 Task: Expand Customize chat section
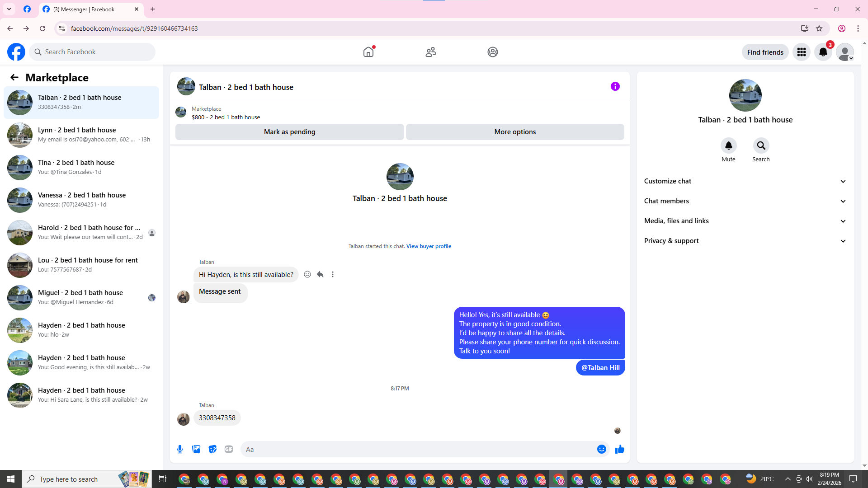(x=745, y=181)
